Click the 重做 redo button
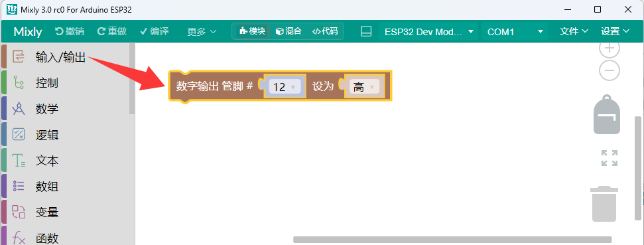 click(111, 31)
